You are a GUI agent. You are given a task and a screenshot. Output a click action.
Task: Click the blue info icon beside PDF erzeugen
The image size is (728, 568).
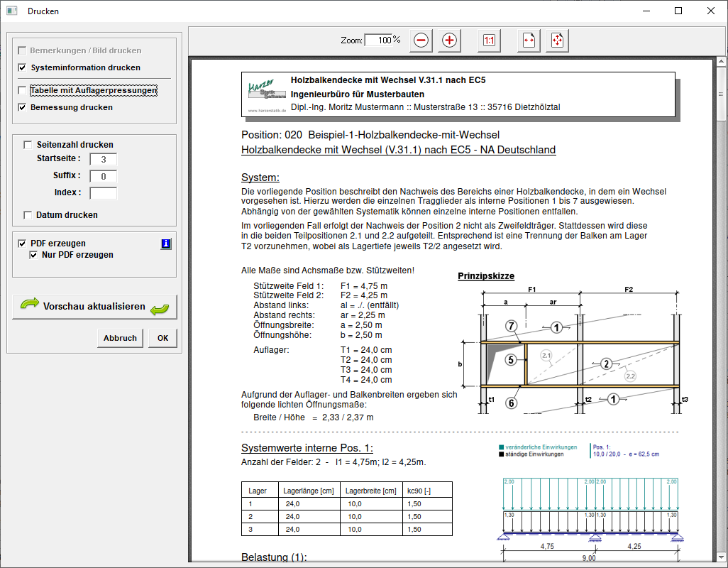(166, 244)
